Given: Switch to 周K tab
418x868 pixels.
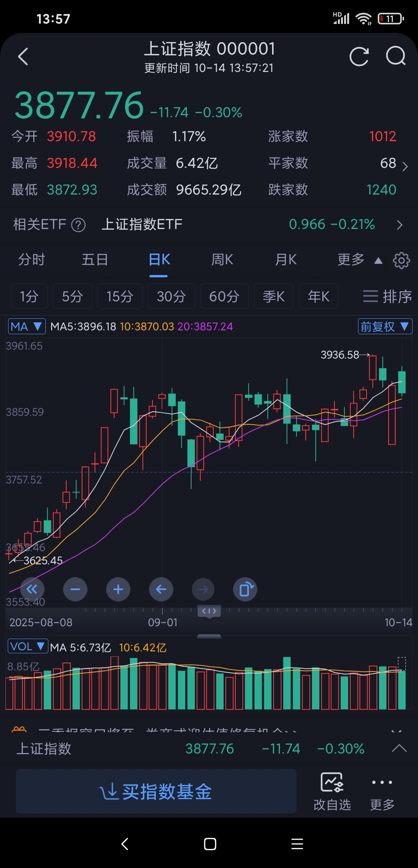Looking at the screenshot, I should tap(222, 260).
